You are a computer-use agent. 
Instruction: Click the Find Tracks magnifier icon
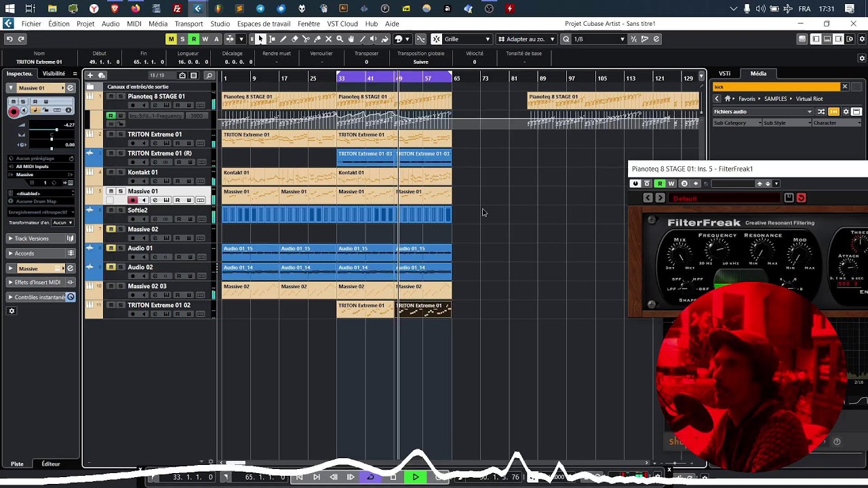pos(209,75)
